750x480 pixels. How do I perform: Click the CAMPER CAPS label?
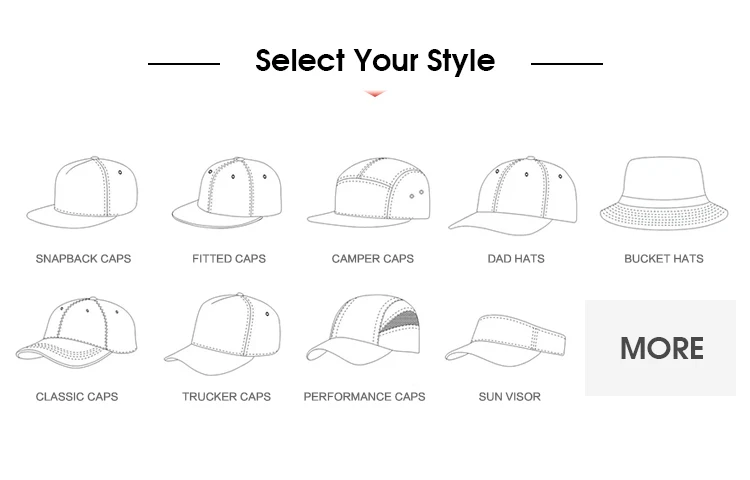click(373, 259)
